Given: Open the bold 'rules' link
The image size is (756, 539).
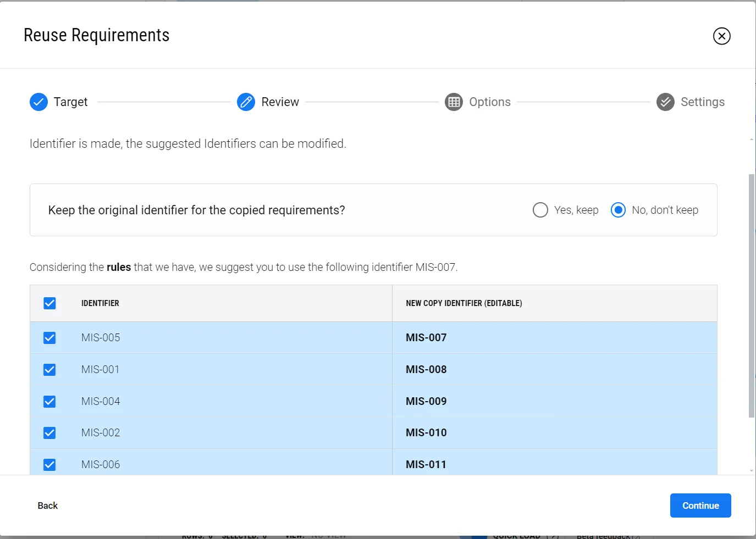Looking at the screenshot, I should [x=119, y=268].
